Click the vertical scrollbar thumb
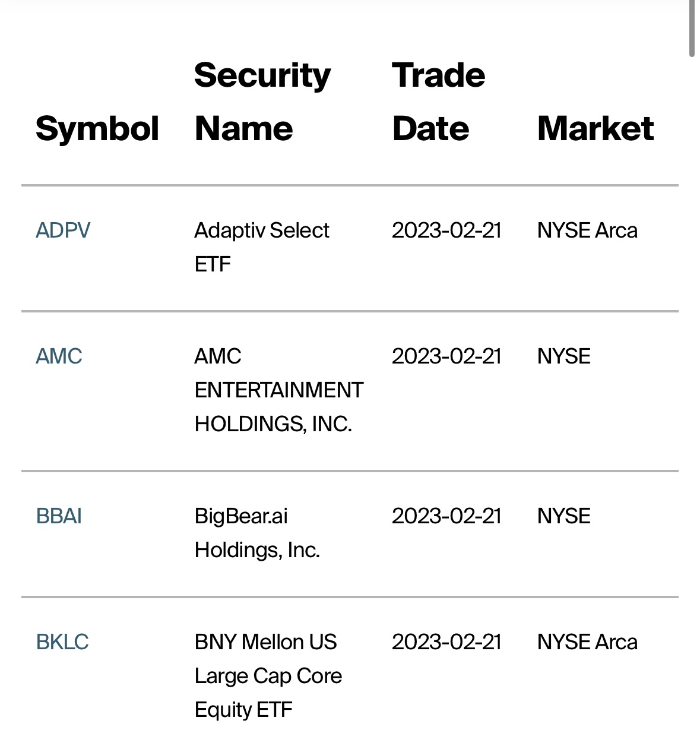 pyautogui.click(x=692, y=29)
